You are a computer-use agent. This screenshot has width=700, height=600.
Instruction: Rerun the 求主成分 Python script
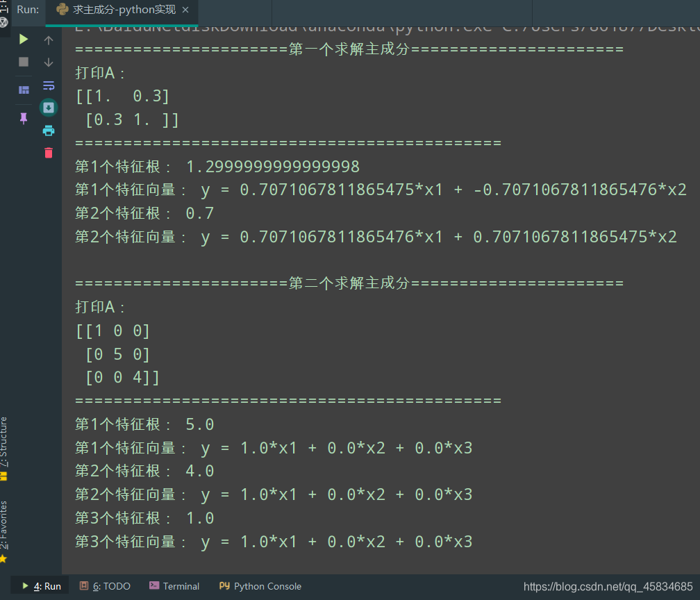pyautogui.click(x=24, y=40)
